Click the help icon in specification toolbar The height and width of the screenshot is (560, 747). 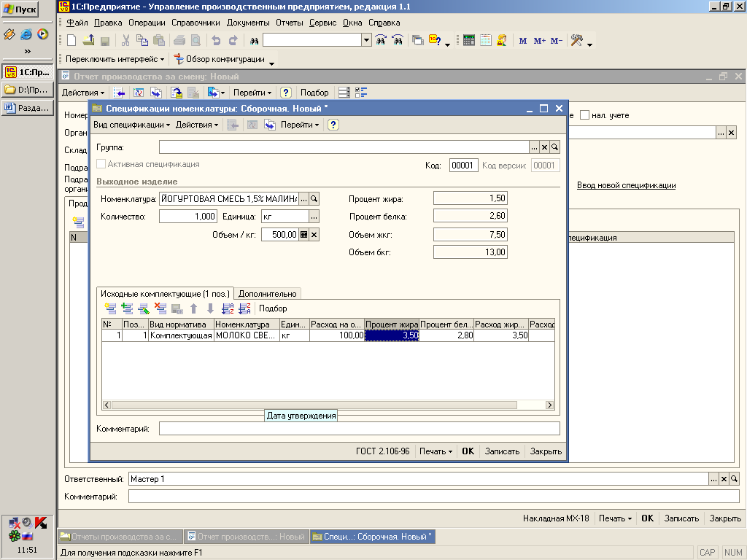333,125
